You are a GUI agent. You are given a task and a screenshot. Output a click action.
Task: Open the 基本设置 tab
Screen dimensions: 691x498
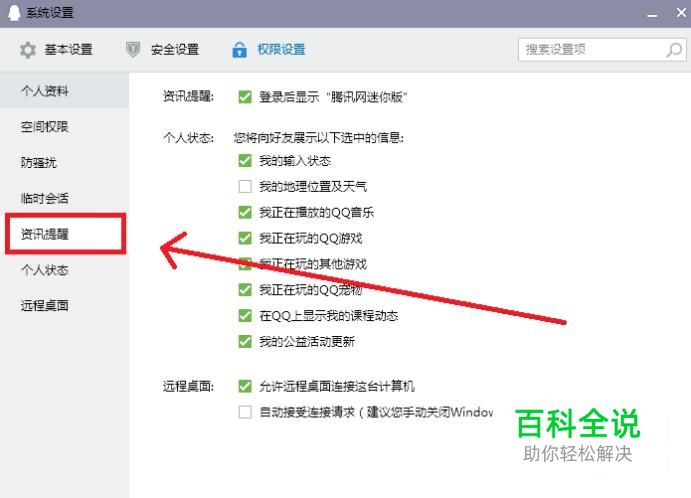tap(56, 50)
